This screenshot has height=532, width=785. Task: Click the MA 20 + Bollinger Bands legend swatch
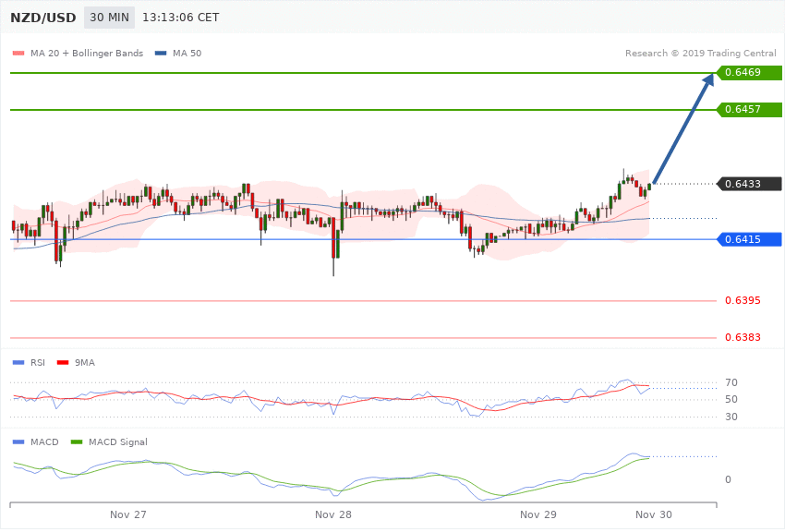click(18, 53)
